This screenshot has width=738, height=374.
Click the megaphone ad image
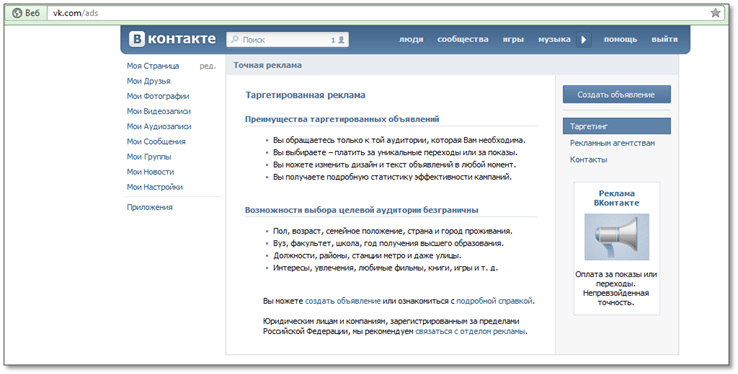(617, 237)
